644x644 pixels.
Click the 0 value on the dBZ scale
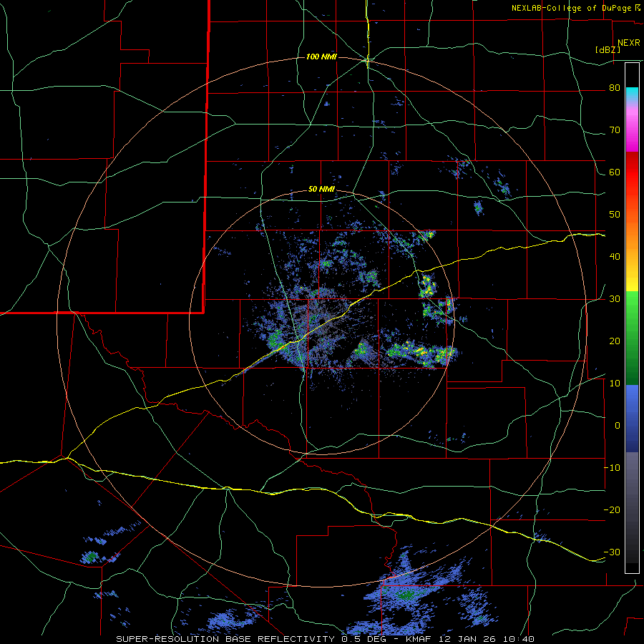click(618, 426)
